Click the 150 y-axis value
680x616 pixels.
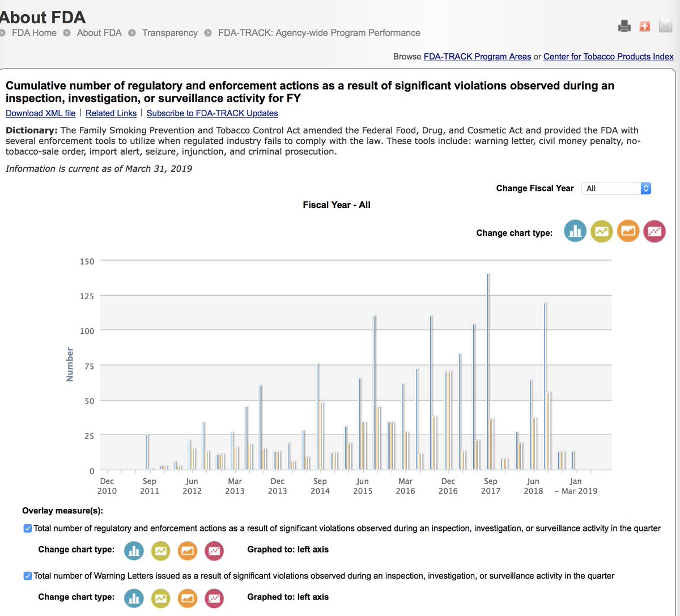(x=87, y=261)
